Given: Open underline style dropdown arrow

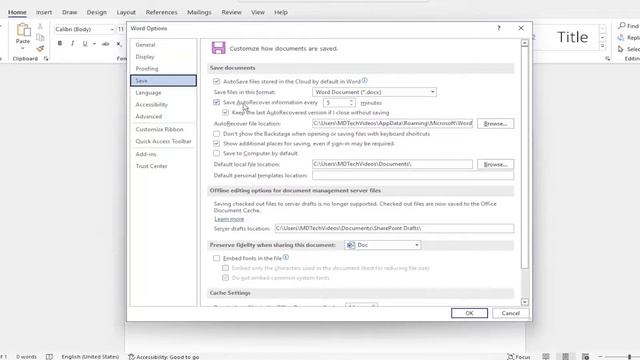Looking at the screenshot, I should (x=94, y=44).
